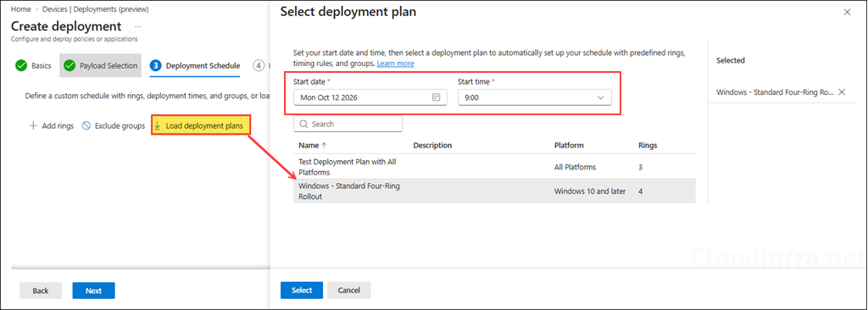The height and width of the screenshot is (310, 868).
Task: Sort the list by the Name column
Action: [312, 146]
